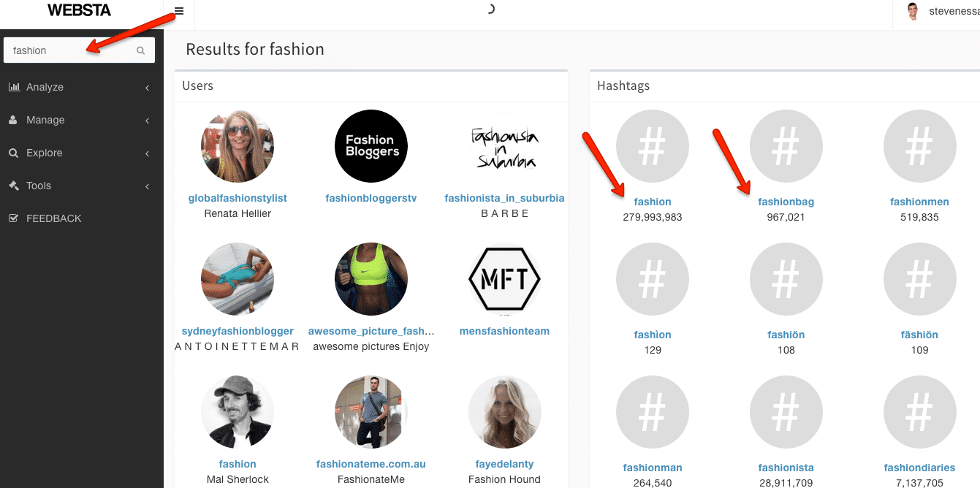Open the fashion hashtag link
The image size is (980, 488).
[x=653, y=202]
